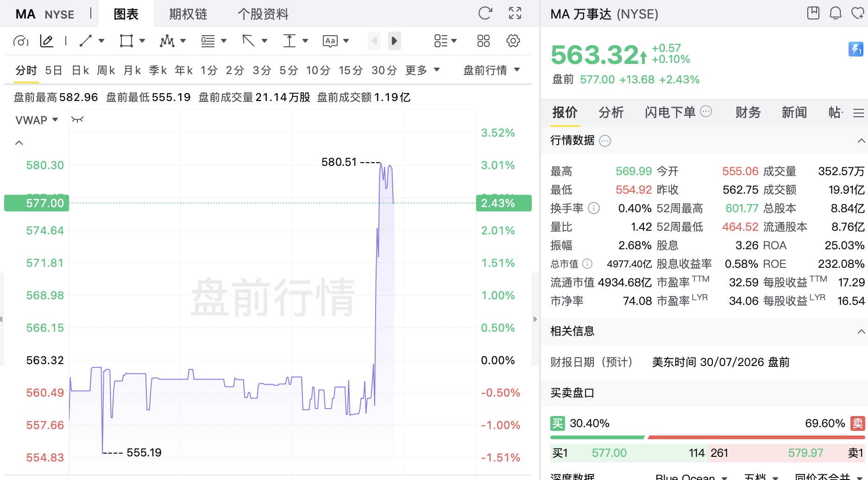Screen dimensions: 868x480
Task: Click ask price 579.97 in 卖1 row
Action: 806,453
